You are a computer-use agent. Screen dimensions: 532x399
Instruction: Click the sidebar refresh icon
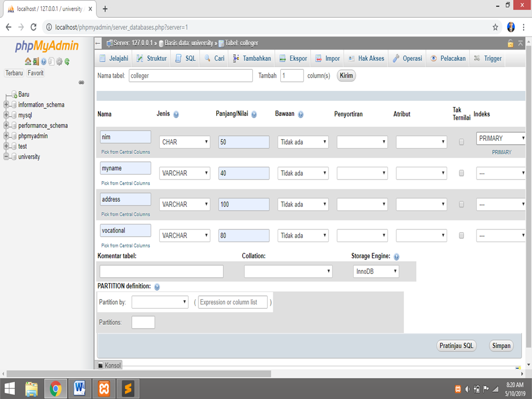66,61
